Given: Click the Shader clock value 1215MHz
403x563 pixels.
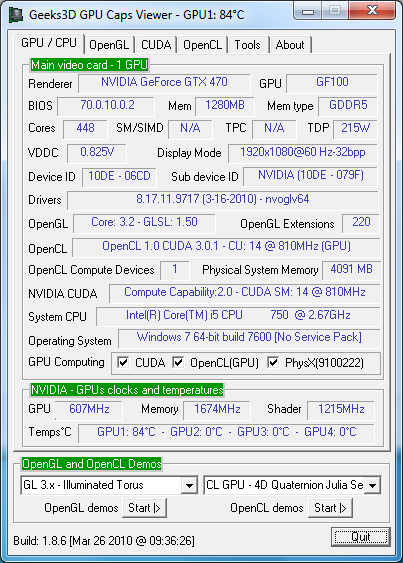Looking at the screenshot, I should tap(341, 410).
